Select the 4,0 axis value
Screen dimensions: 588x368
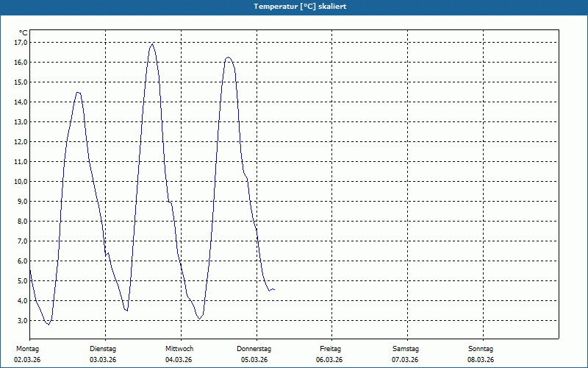[x=22, y=301]
